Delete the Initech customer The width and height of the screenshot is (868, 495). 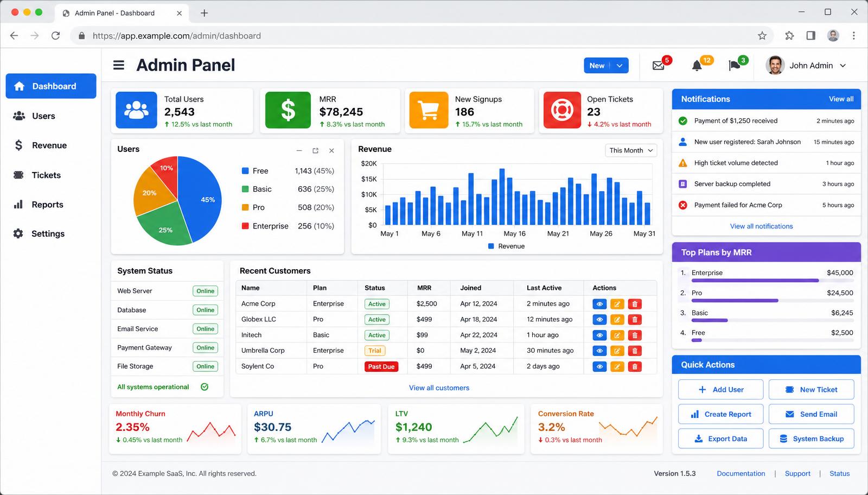[x=635, y=335]
